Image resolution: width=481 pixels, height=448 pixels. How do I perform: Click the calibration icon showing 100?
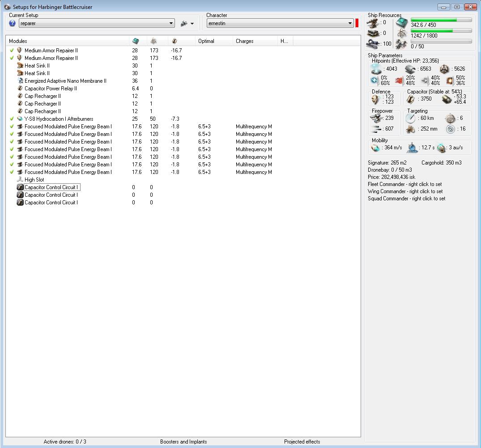coord(373,44)
